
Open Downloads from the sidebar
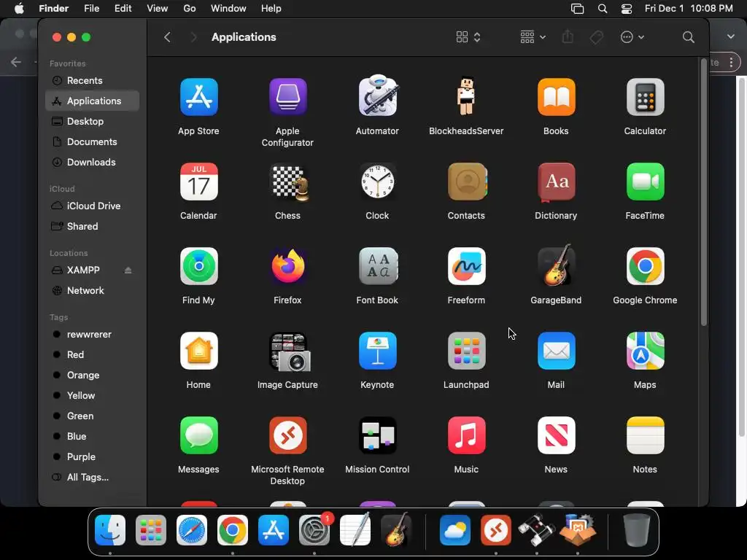coord(93,163)
